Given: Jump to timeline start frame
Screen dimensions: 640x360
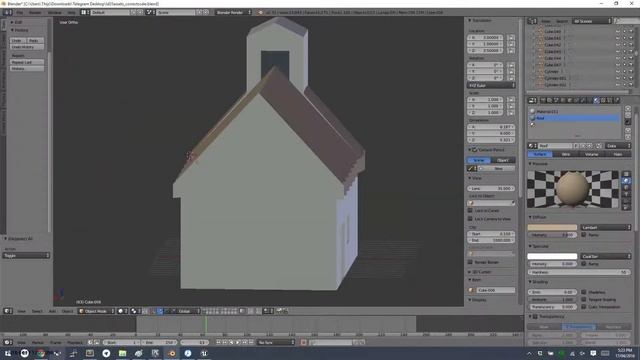Looking at the screenshot, I should click(x=218, y=342).
